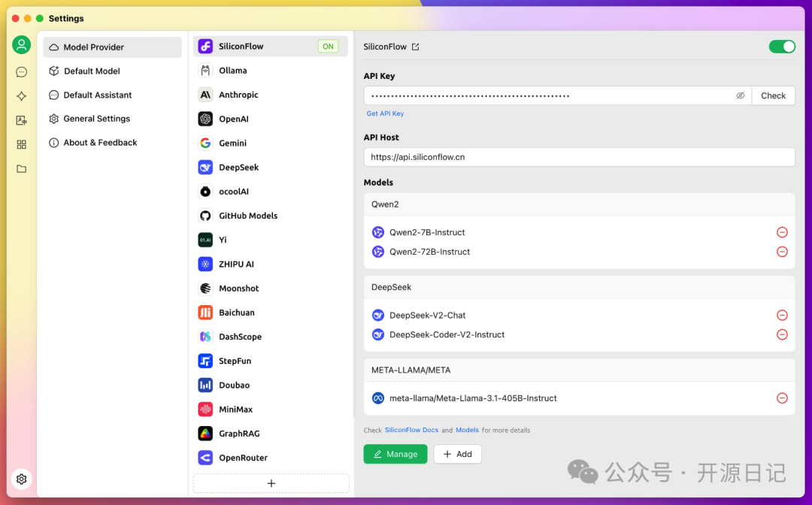Screen dimensions: 812x505
Task: Click meta-llama/Meta-Llama-3.1-405B-Instruct model name
Action: click(x=473, y=398)
